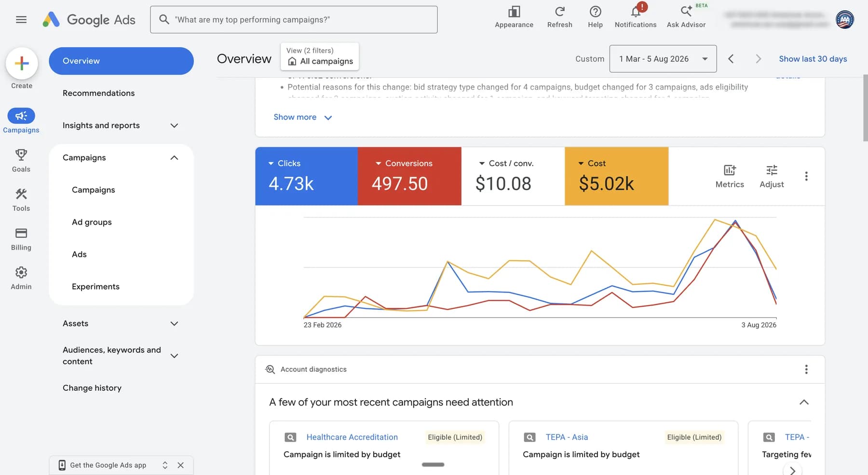The image size is (868, 475).
Task: Click the Create plus button
Action: 22,63
